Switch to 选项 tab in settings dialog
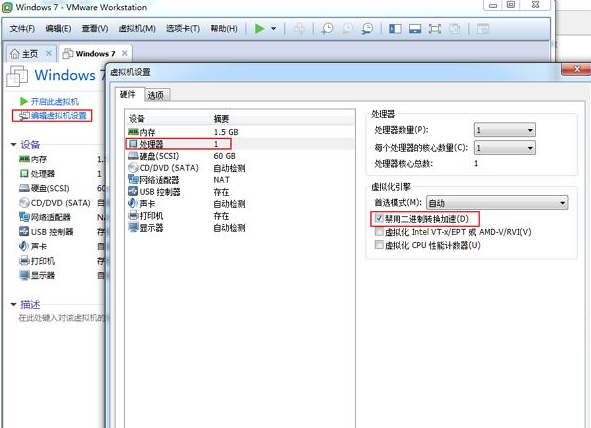Viewport: 591px width, 428px height. click(156, 95)
